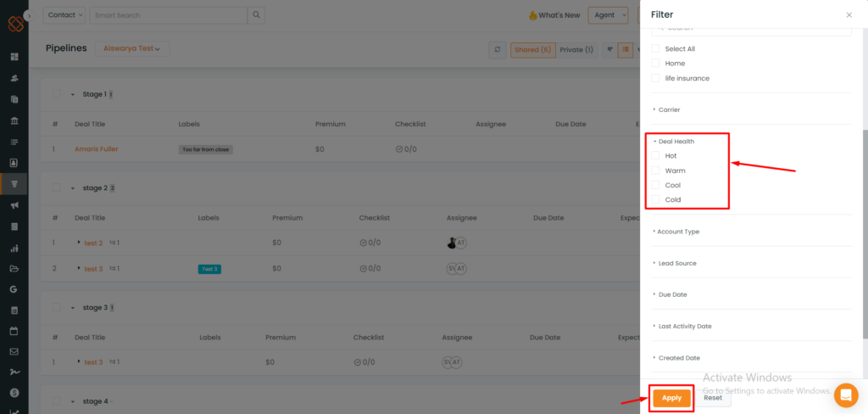Open the mail envelope icon in sidebar

click(14, 351)
